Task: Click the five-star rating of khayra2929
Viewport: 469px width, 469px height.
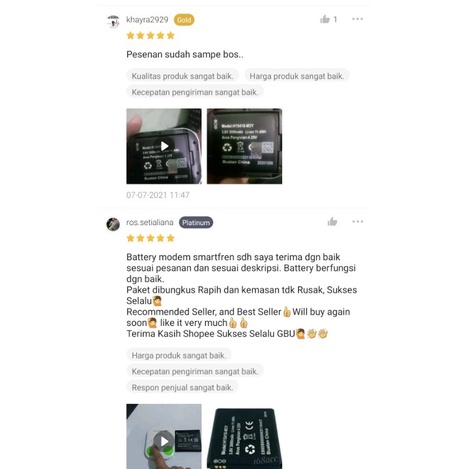Action: (x=151, y=35)
